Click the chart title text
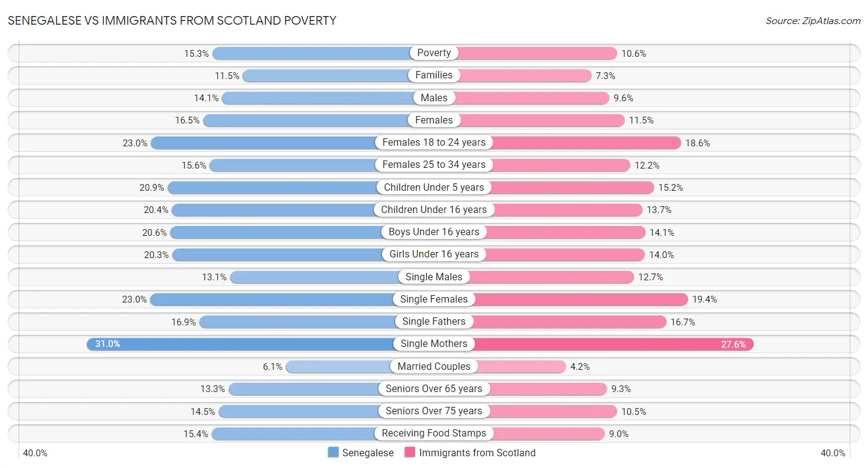 [172, 20]
